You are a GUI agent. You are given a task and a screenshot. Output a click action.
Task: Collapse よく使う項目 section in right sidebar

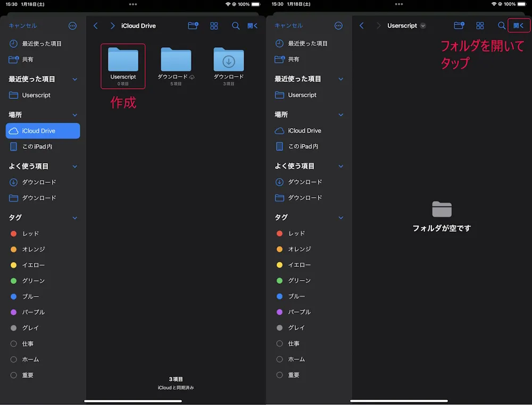341,166
